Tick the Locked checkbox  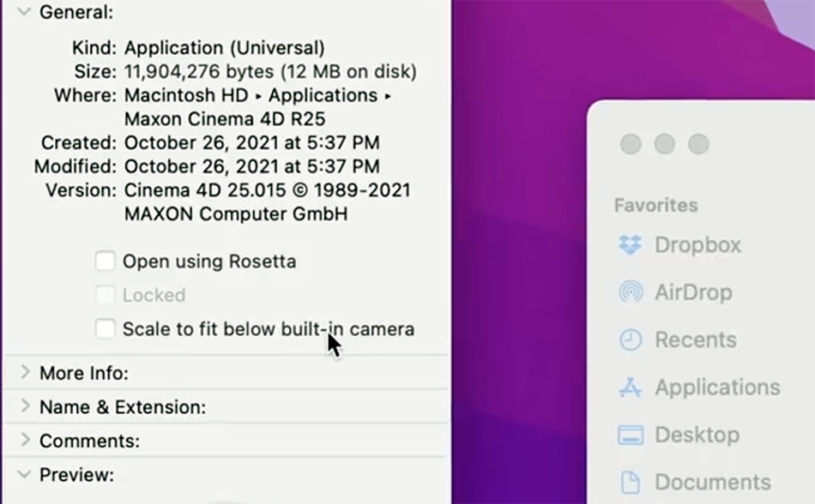105,296
